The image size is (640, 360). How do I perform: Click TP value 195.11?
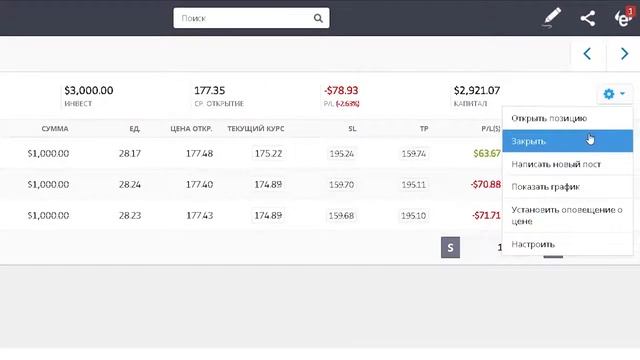[413, 184]
